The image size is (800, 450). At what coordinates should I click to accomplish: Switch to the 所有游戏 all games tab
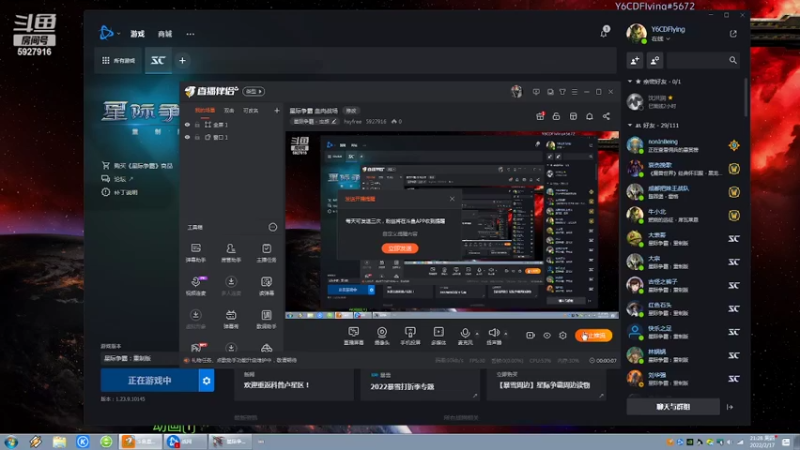tap(118, 60)
